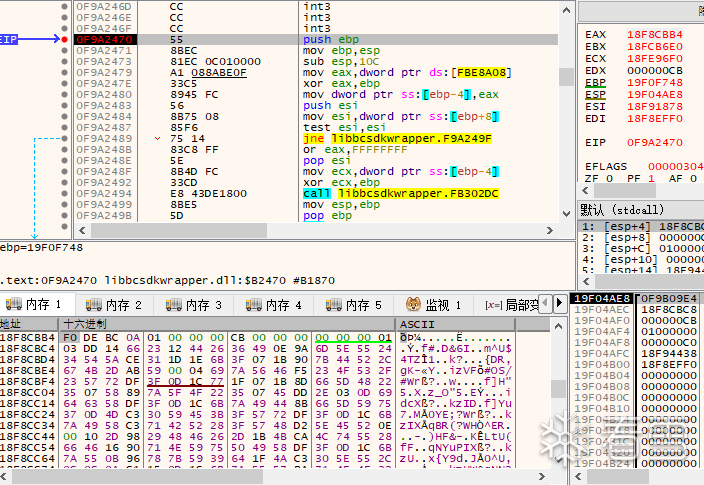Click the memory icon on 内存 1 tab
The width and height of the screenshot is (704, 485).
click(13, 304)
